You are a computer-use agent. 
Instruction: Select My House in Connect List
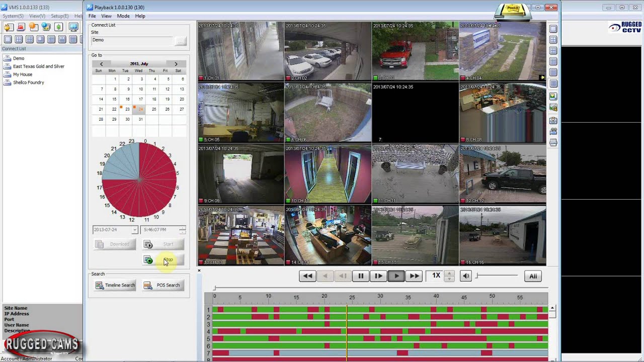point(23,74)
